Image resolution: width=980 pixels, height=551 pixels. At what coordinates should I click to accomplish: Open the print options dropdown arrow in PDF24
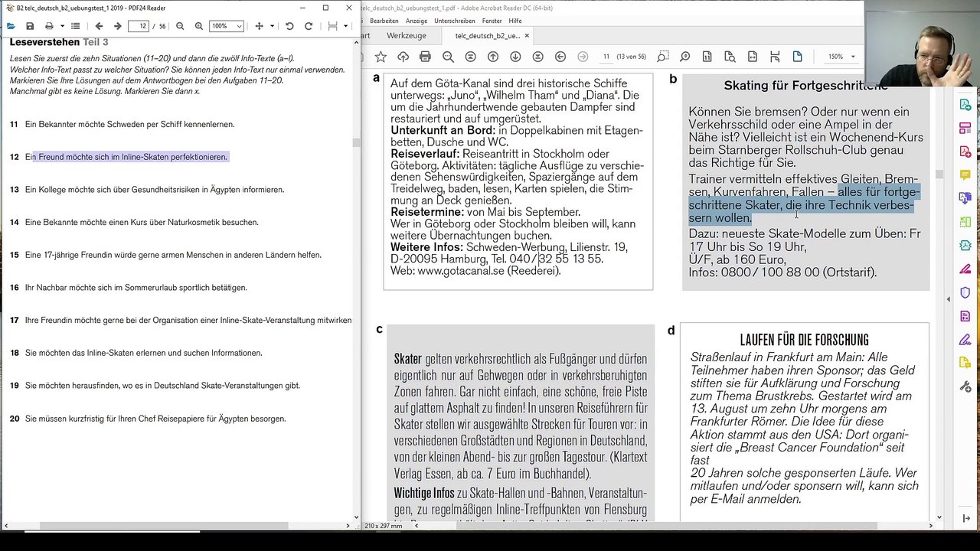pos(62,26)
